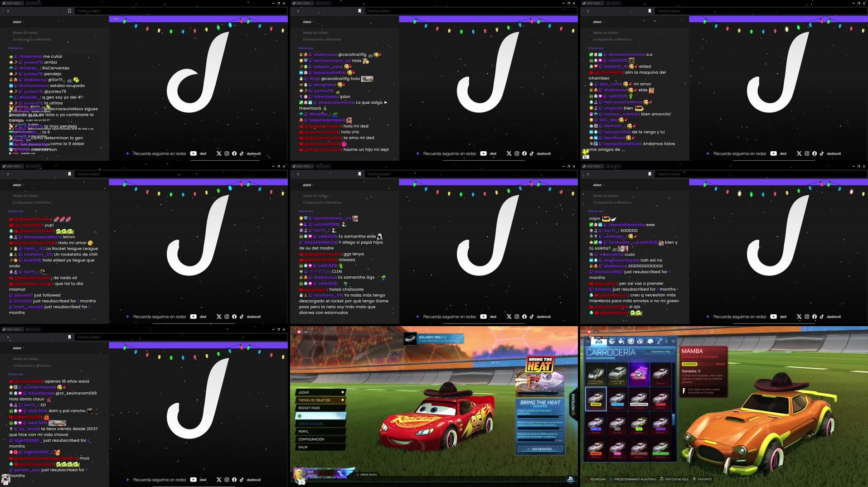
Task: Click the TikTok icon labeled dedreviil
Action: (x=532, y=154)
